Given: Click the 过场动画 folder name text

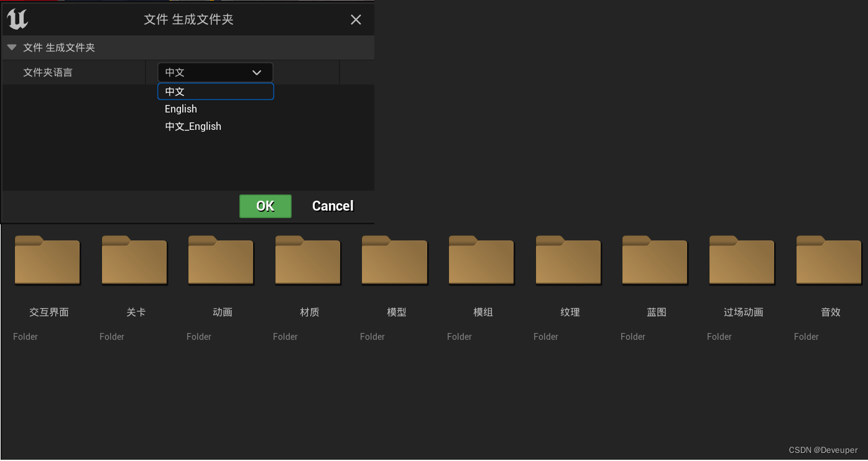Looking at the screenshot, I should 744,313.
